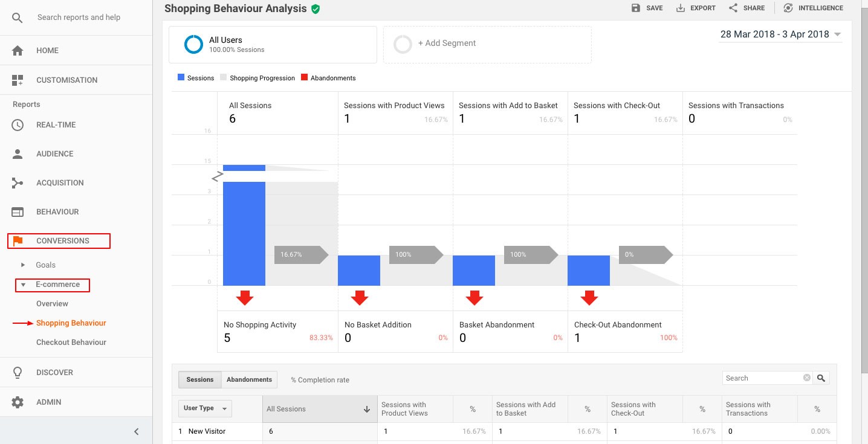The image size is (868, 444).
Task: Click the Export button
Action: (696, 8)
